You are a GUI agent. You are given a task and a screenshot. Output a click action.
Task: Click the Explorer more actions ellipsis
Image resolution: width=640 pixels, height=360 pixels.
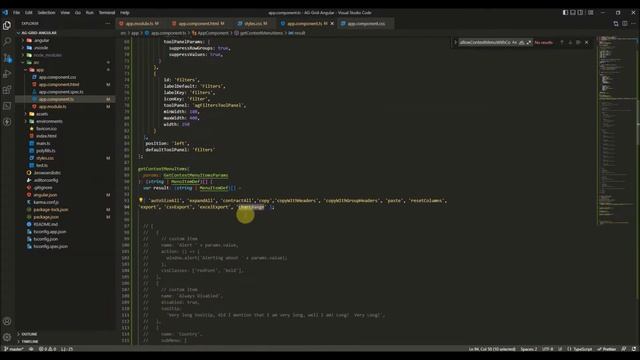tap(108, 24)
